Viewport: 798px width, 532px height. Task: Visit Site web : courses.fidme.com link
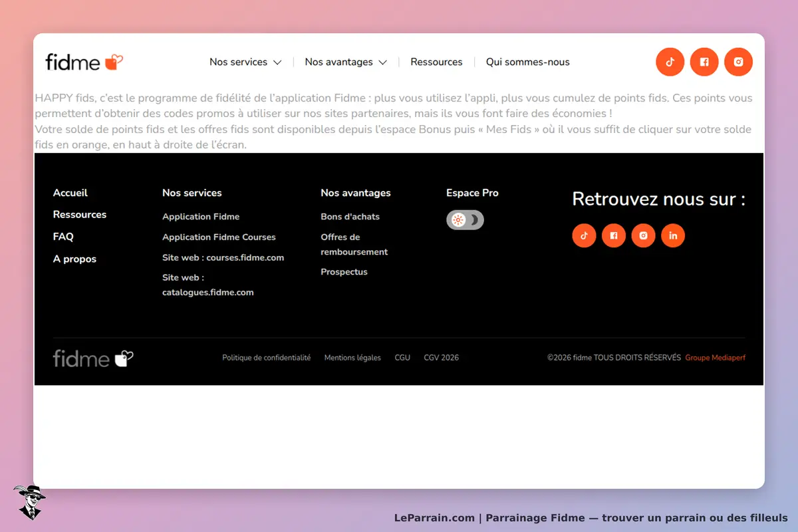(223, 258)
